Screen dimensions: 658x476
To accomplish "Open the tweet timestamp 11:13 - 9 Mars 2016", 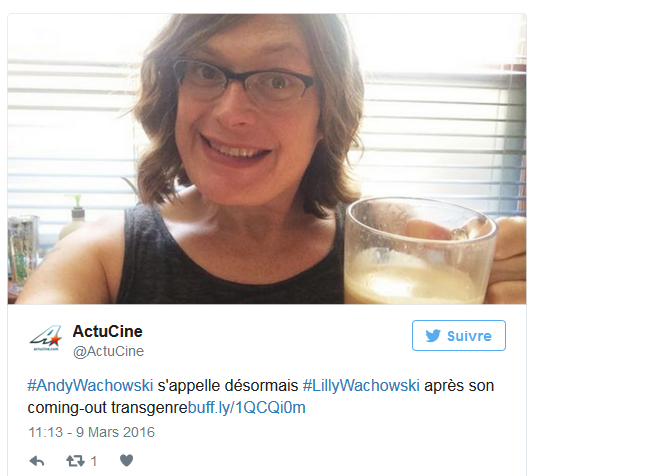I will point(91,432).
